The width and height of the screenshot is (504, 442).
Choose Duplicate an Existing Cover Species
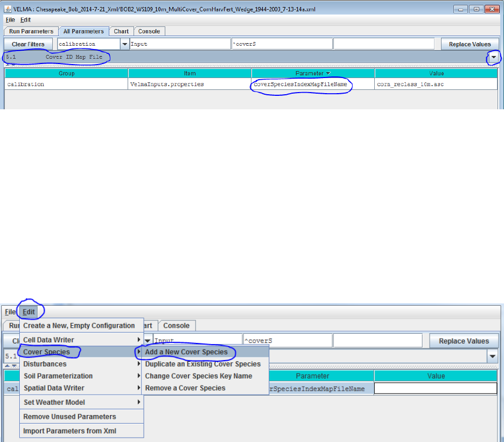point(205,364)
